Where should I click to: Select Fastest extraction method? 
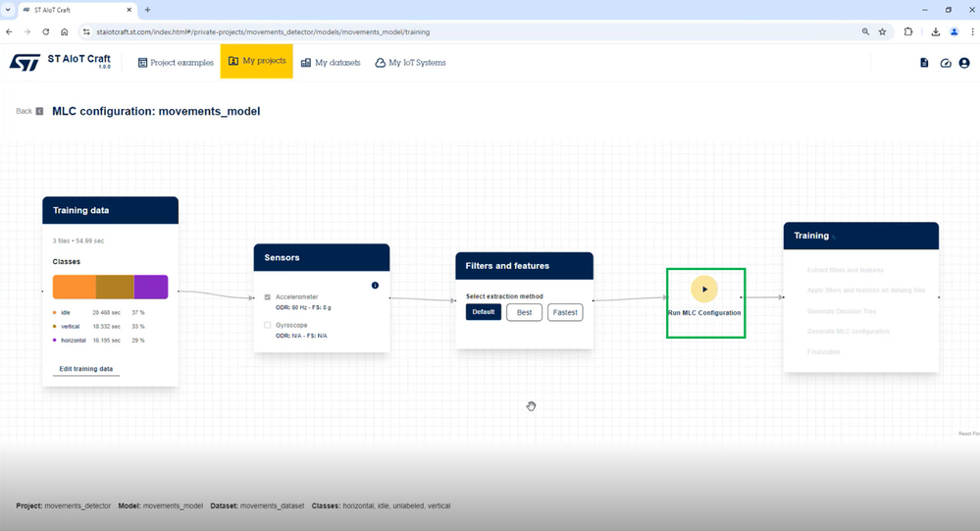click(565, 312)
